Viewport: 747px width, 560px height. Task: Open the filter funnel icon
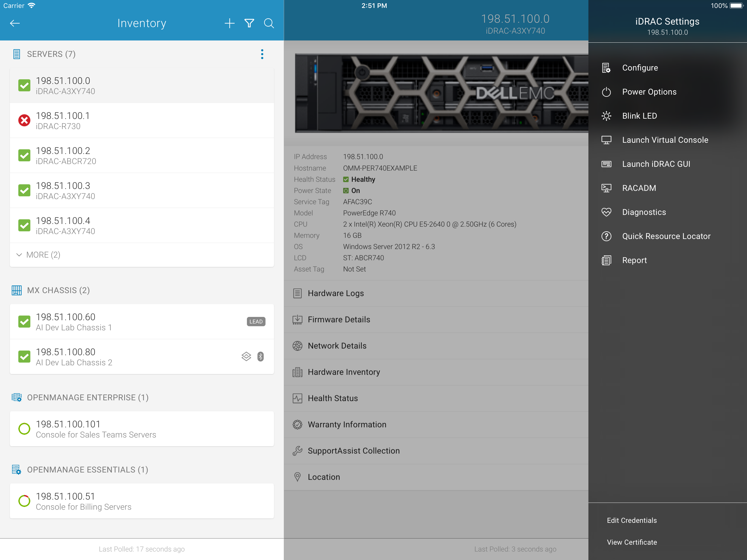249,23
